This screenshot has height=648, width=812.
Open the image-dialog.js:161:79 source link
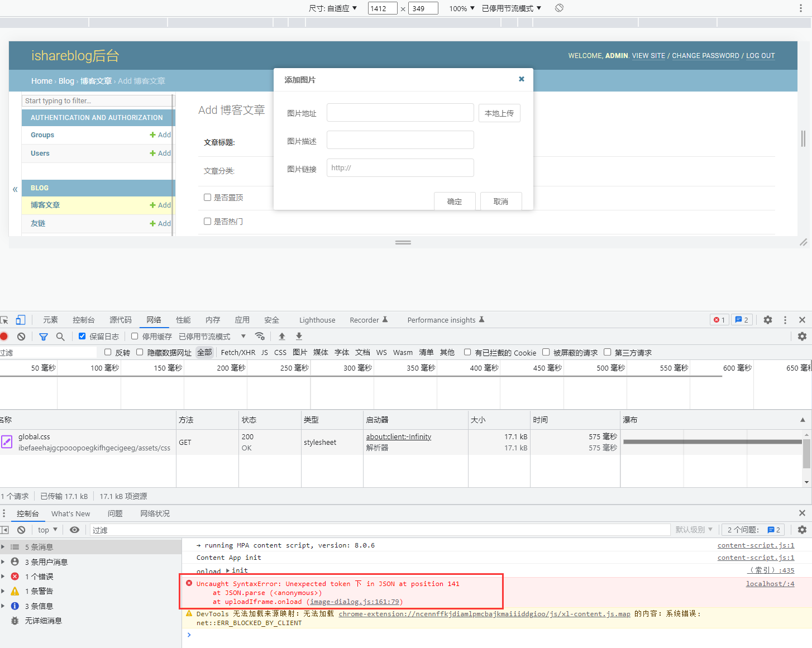355,602
